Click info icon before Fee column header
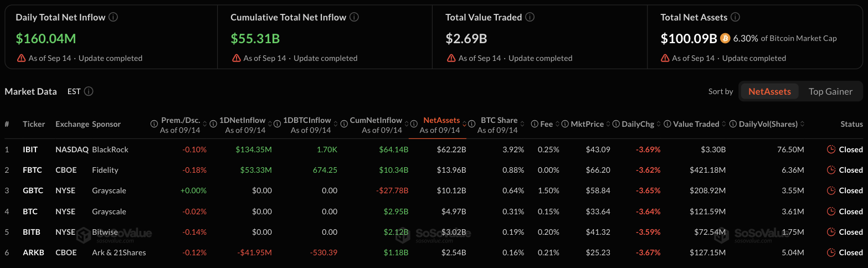 tap(535, 124)
